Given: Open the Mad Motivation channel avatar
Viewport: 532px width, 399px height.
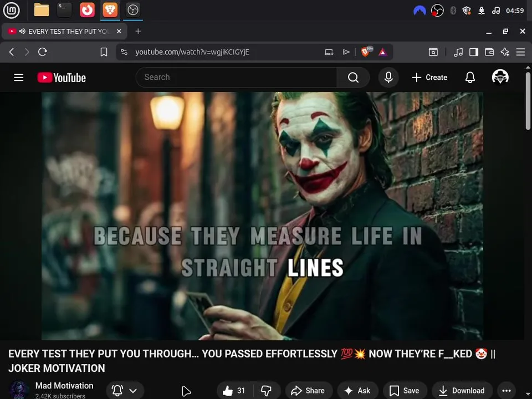Looking at the screenshot, I should pyautogui.click(x=18, y=390).
